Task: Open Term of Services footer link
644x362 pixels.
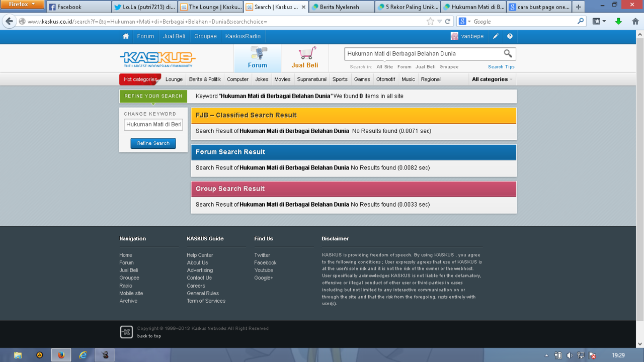Action: point(206,301)
